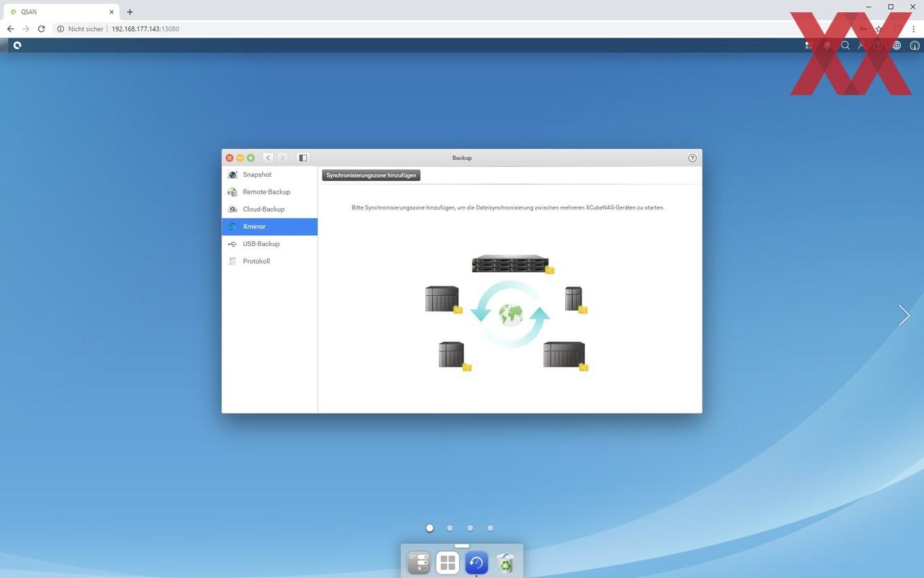
Task: Switch to the fourth desktop page dot
Action: [x=491, y=528]
